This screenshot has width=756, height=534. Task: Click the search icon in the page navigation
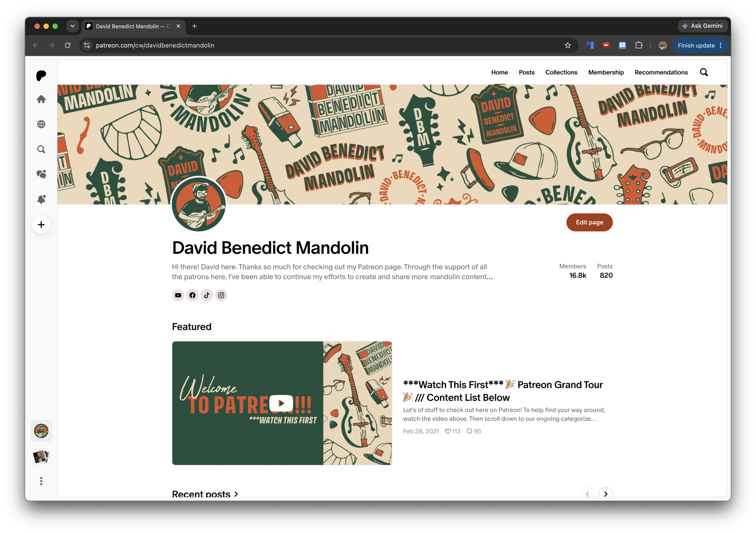[x=704, y=72]
